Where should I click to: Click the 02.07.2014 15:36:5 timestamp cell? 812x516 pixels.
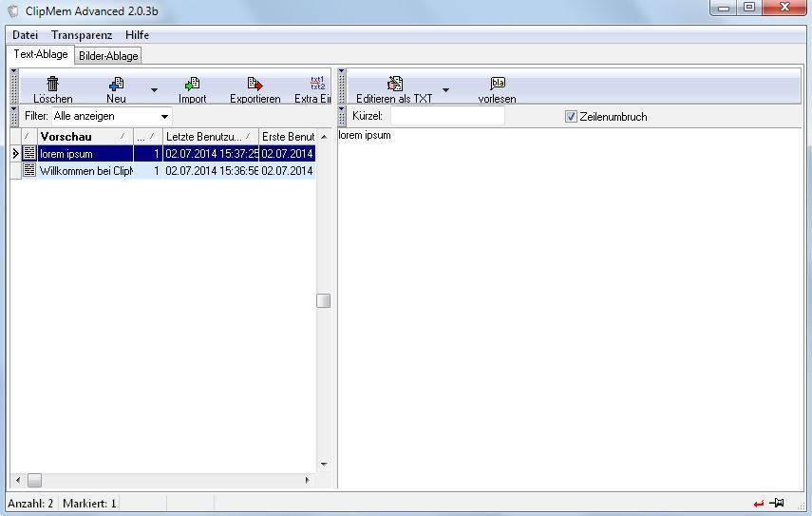(x=211, y=170)
